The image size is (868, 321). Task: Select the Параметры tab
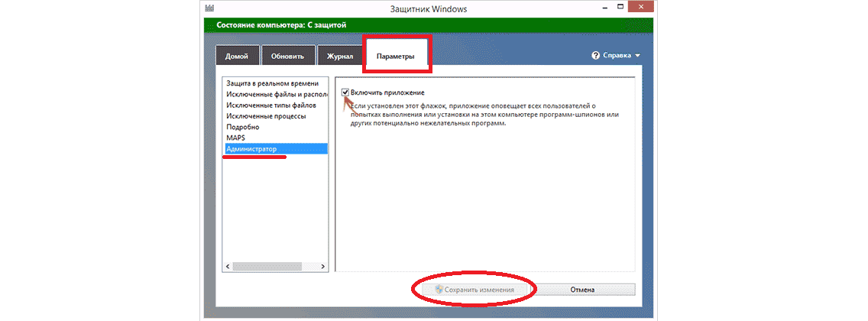(395, 57)
